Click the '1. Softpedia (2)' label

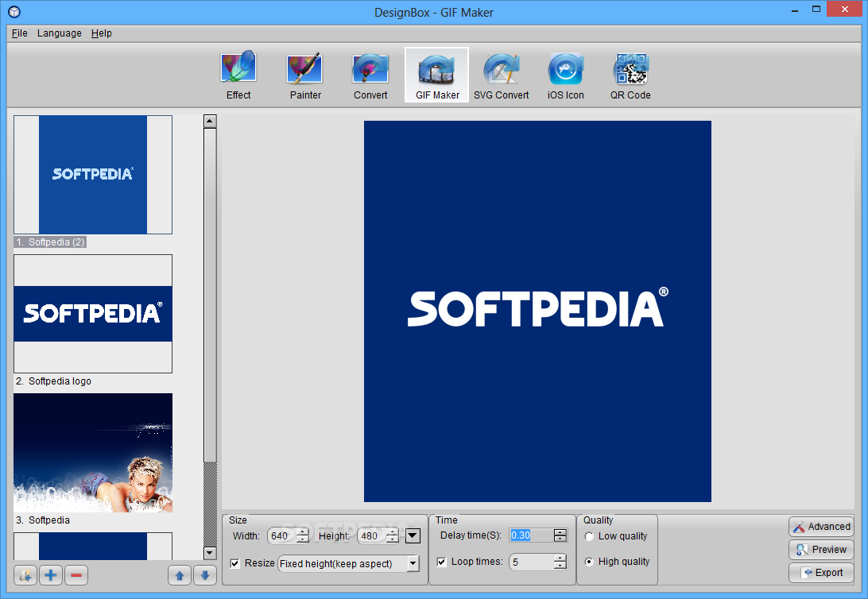click(50, 242)
